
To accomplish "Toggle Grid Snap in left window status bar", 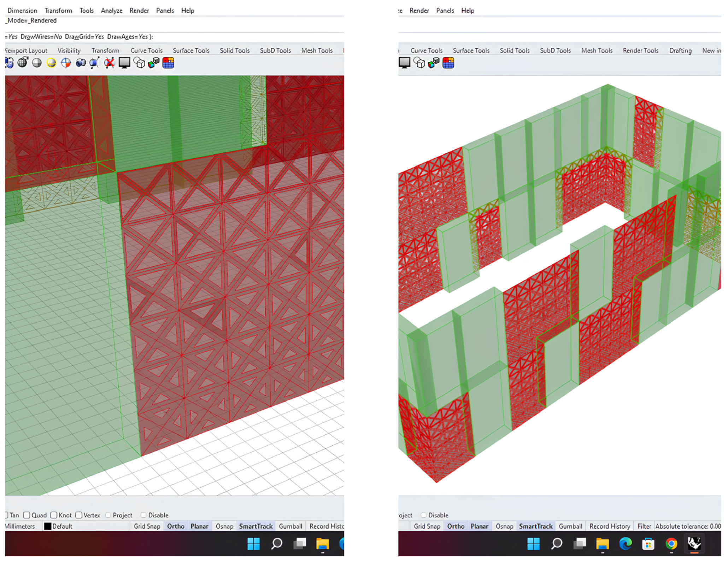I will point(147,526).
